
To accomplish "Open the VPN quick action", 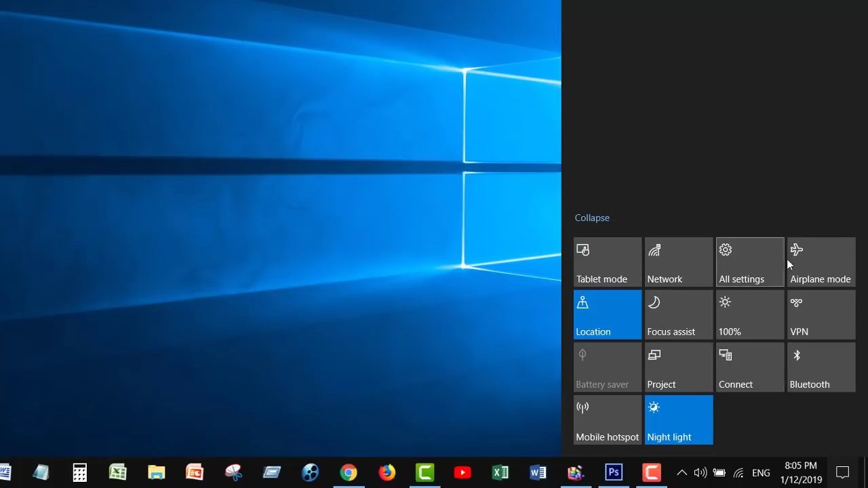I will tap(821, 314).
